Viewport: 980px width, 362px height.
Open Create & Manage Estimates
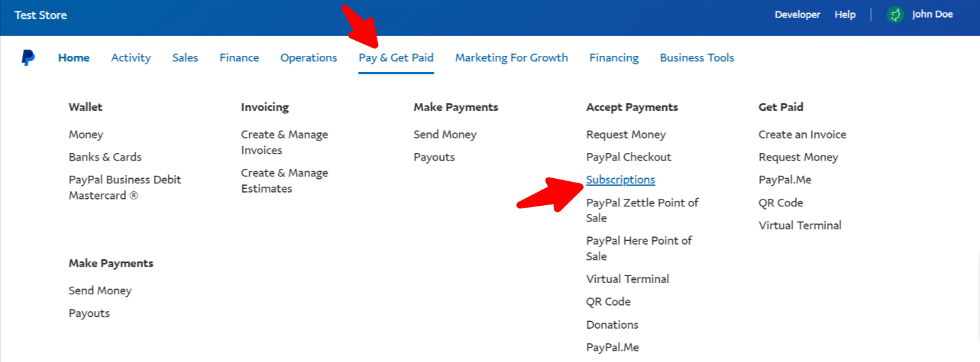pos(284,181)
